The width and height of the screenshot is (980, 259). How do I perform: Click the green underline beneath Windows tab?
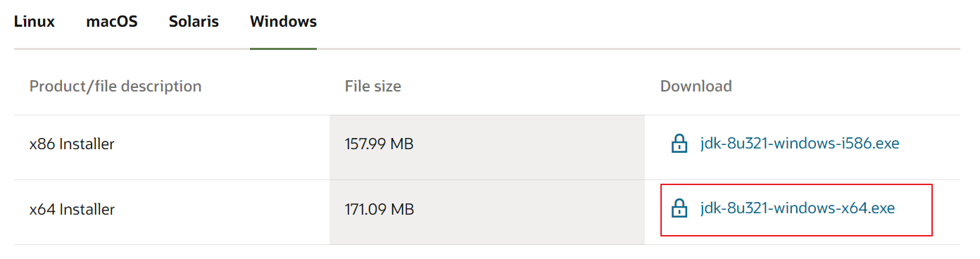283,49
